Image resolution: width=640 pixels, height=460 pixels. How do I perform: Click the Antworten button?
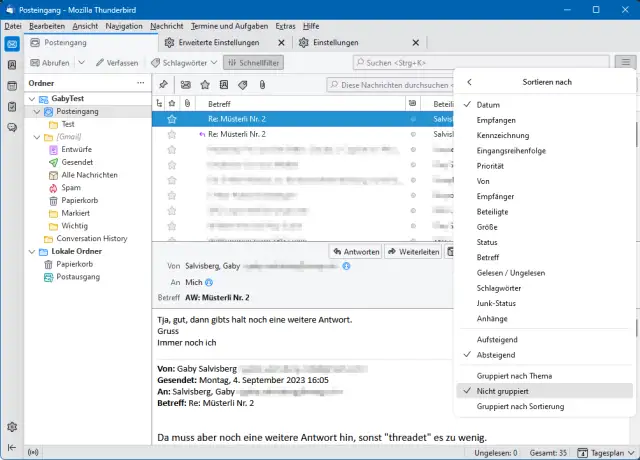point(356,252)
